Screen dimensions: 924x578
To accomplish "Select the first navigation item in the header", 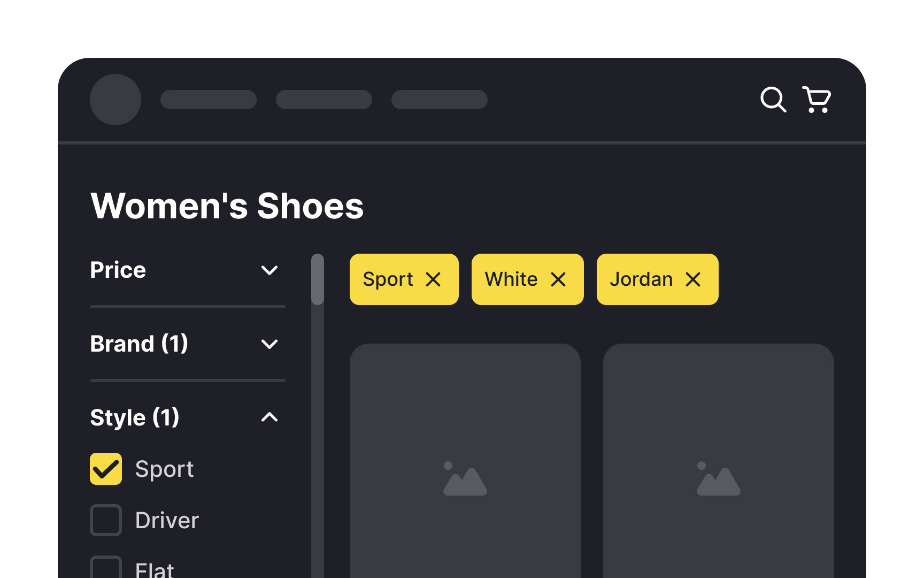I will (x=209, y=100).
